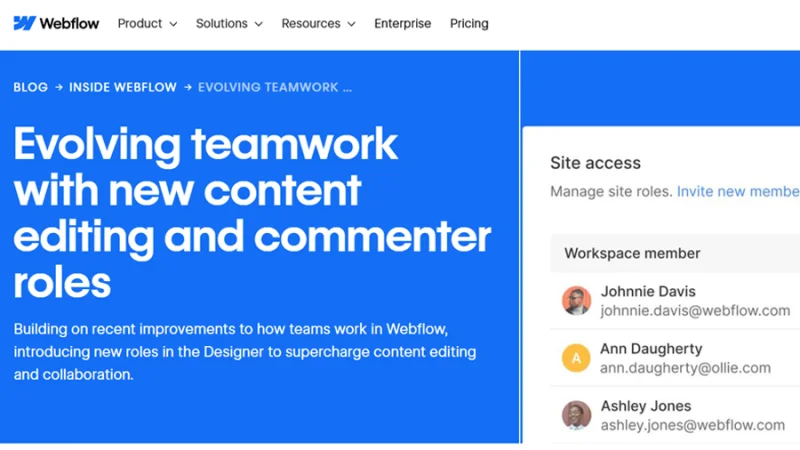The height and width of the screenshot is (450, 800).
Task: Click the Site access heading
Action: click(595, 163)
